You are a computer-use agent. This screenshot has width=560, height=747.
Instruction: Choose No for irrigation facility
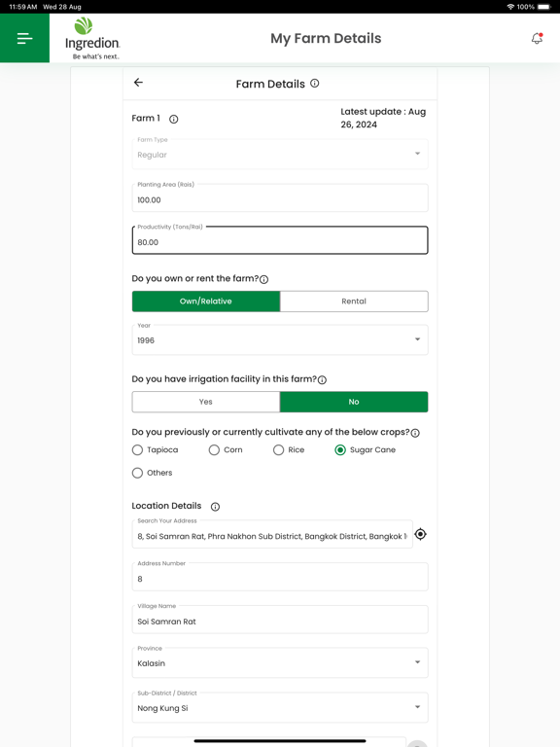click(354, 402)
